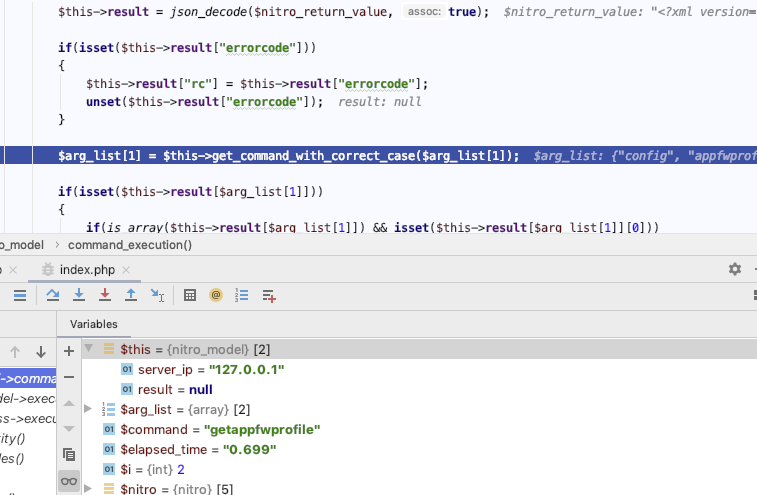This screenshot has width=757, height=495.
Task: Add a new watch with plus icon
Action: pyautogui.click(x=69, y=351)
